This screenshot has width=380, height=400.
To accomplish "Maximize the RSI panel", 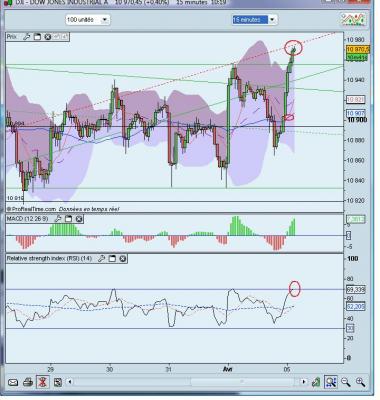I will point(112,259).
